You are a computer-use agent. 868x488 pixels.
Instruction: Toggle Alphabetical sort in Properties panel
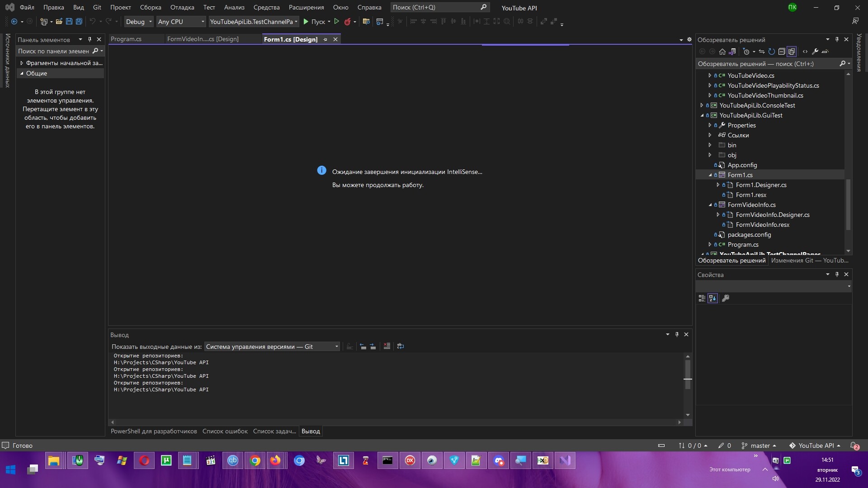pos(713,298)
